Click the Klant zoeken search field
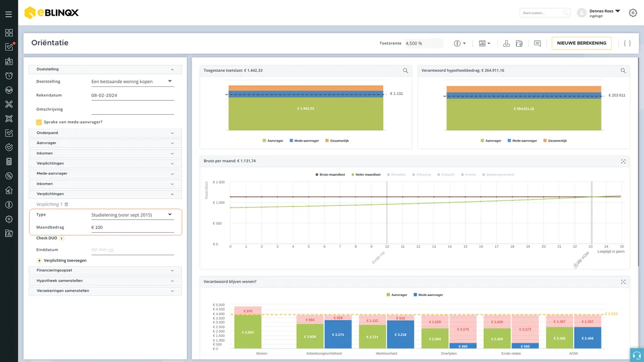The image size is (644, 362). pyautogui.click(x=545, y=13)
